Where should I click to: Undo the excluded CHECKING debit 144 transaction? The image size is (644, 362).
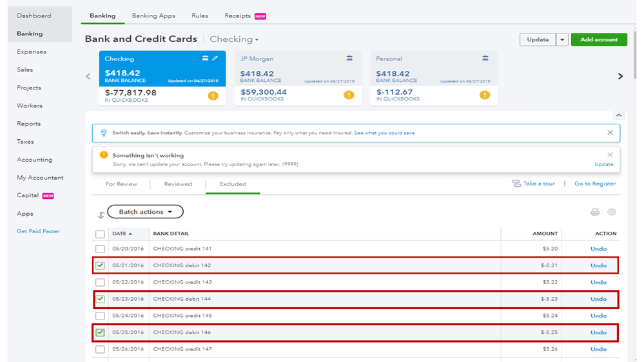(598, 299)
